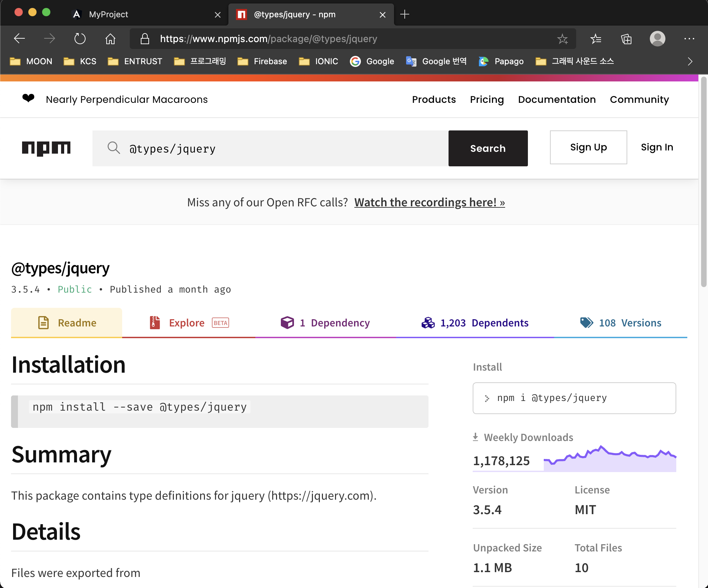The height and width of the screenshot is (588, 708).
Task: Open the Watch the recordings here link
Action: click(429, 202)
